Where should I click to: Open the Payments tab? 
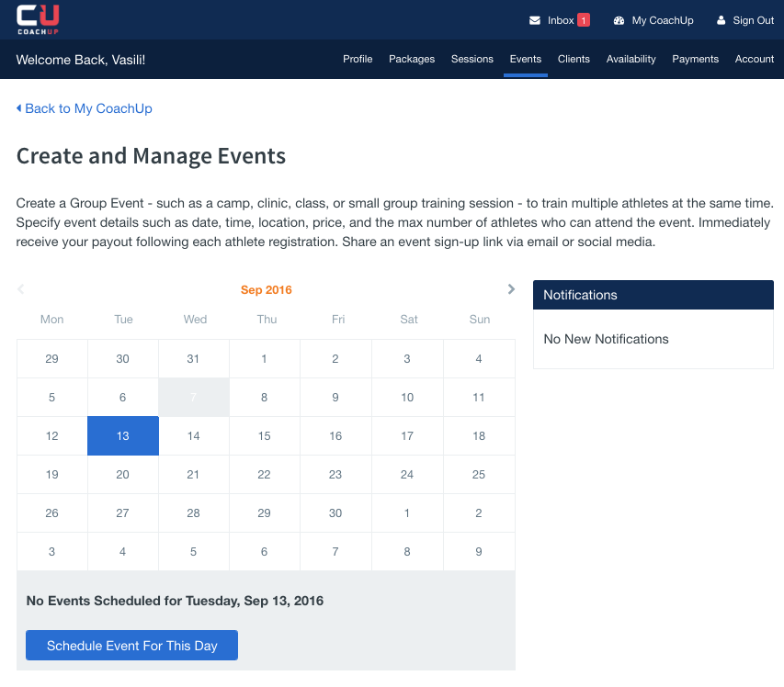click(x=695, y=59)
